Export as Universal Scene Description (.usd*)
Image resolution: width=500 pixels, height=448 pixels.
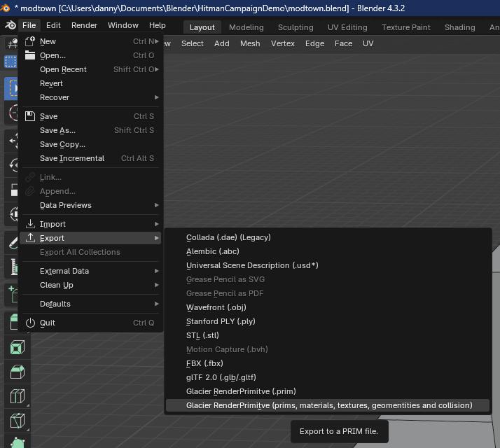click(x=328, y=265)
